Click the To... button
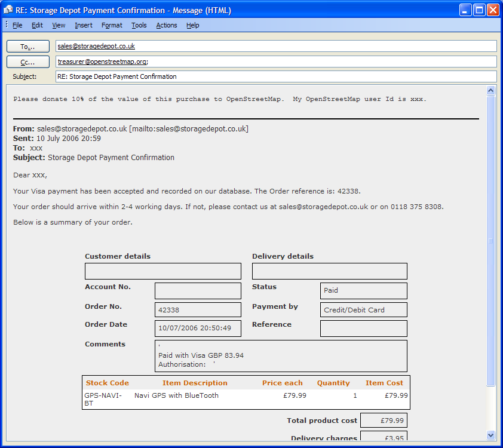 [x=28, y=46]
